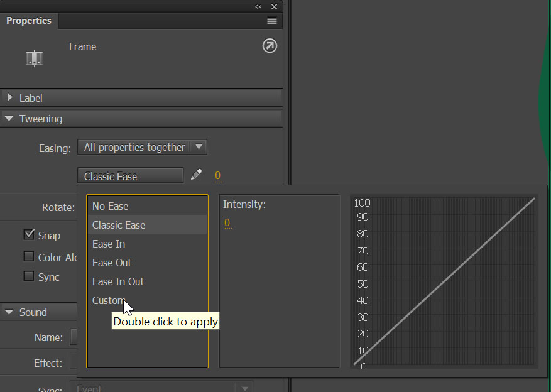This screenshot has height=392, width=551.
Task: Select Ease In Out from the ease list
Action: pyautogui.click(x=117, y=281)
